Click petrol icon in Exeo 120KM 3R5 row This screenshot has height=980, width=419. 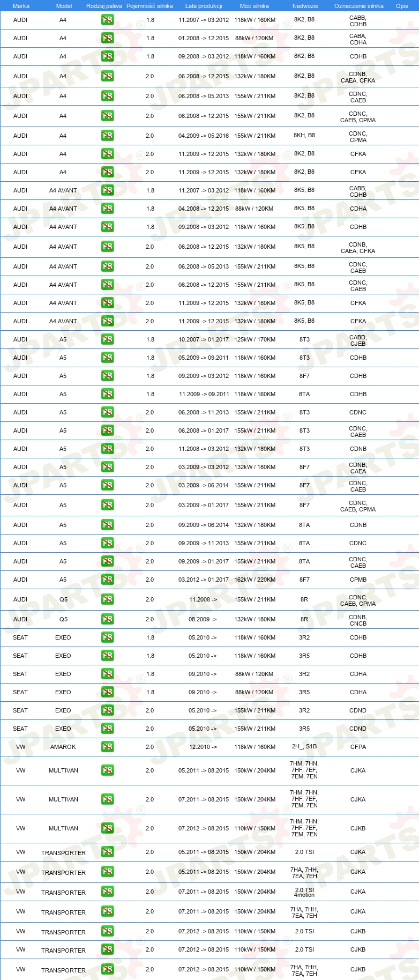108,692
